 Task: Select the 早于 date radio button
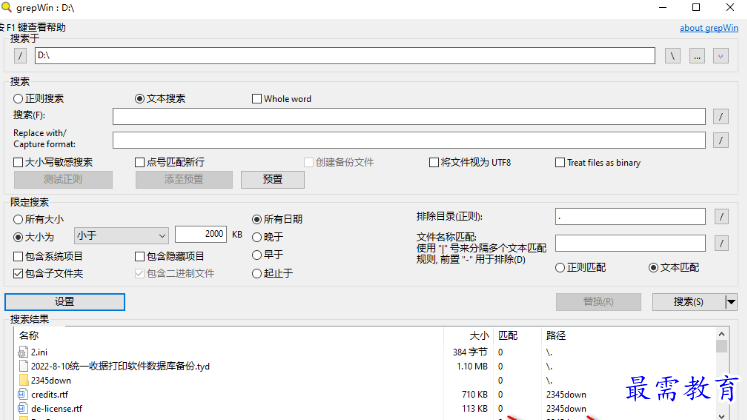point(257,255)
